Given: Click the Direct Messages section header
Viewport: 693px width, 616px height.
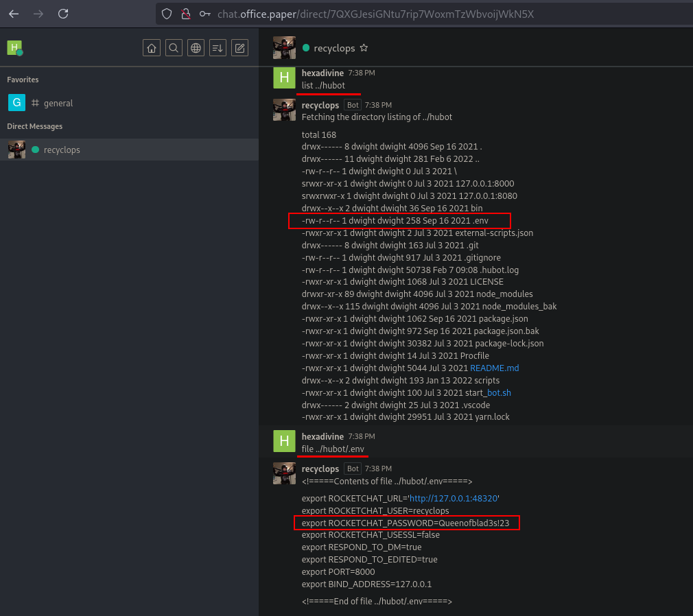Looking at the screenshot, I should (35, 126).
